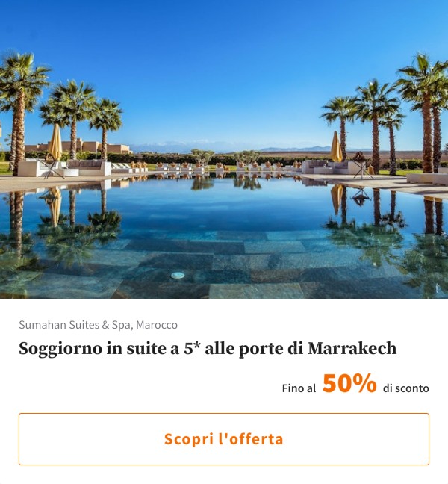Click the 'di sconto' text
This screenshot has height=484, width=448.
coord(405,388)
